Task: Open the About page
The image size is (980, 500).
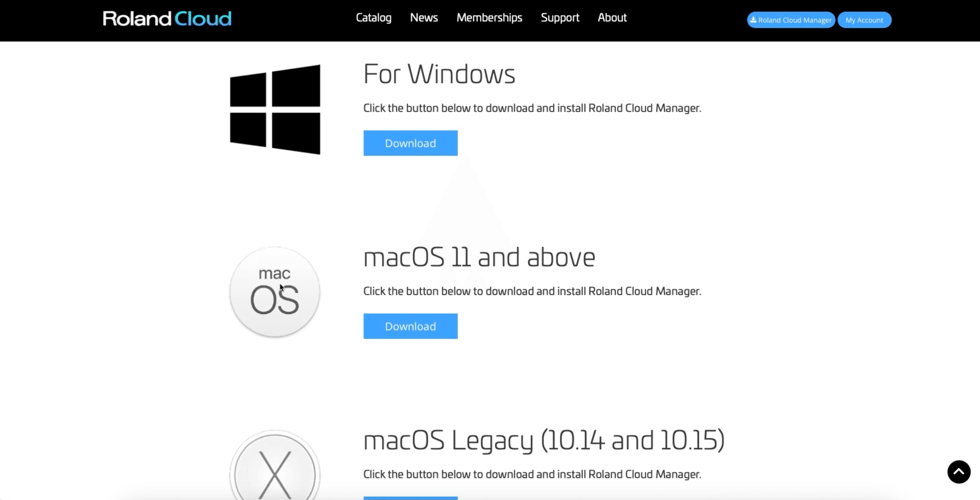Action: [612, 18]
